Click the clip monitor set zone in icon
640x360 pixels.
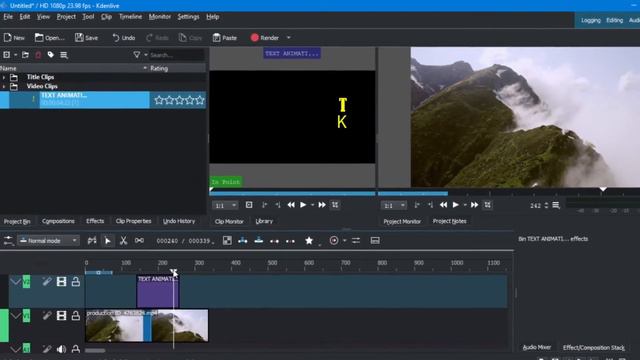[x=264, y=205]
